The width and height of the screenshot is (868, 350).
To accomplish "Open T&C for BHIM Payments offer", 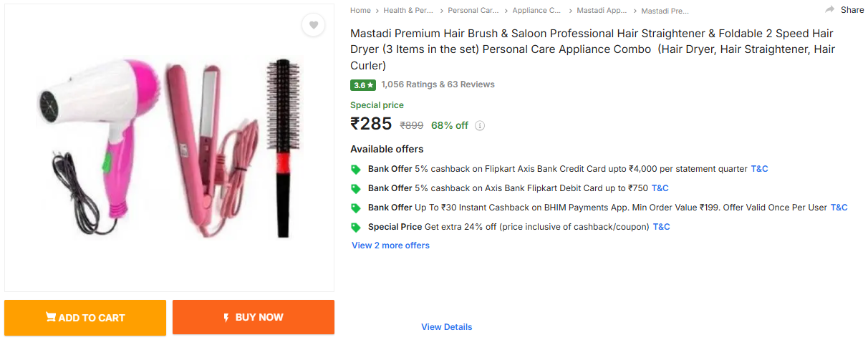I will click(839, 208).
